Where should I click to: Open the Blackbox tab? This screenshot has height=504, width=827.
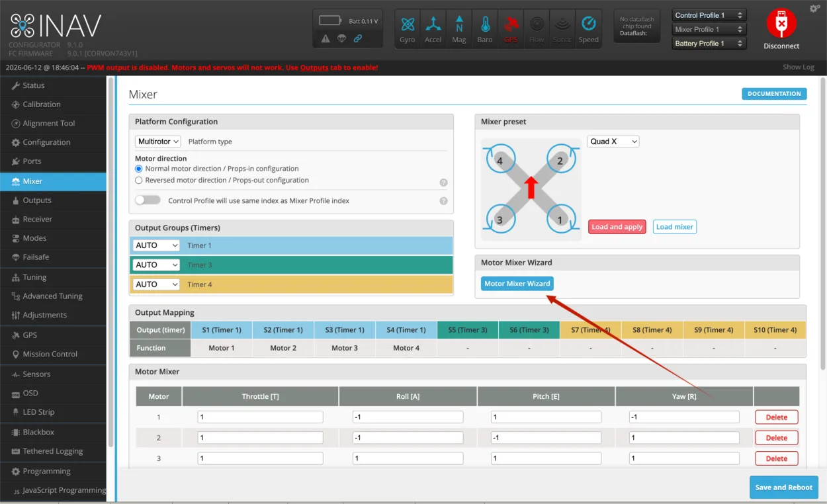(x=53, y=432)
